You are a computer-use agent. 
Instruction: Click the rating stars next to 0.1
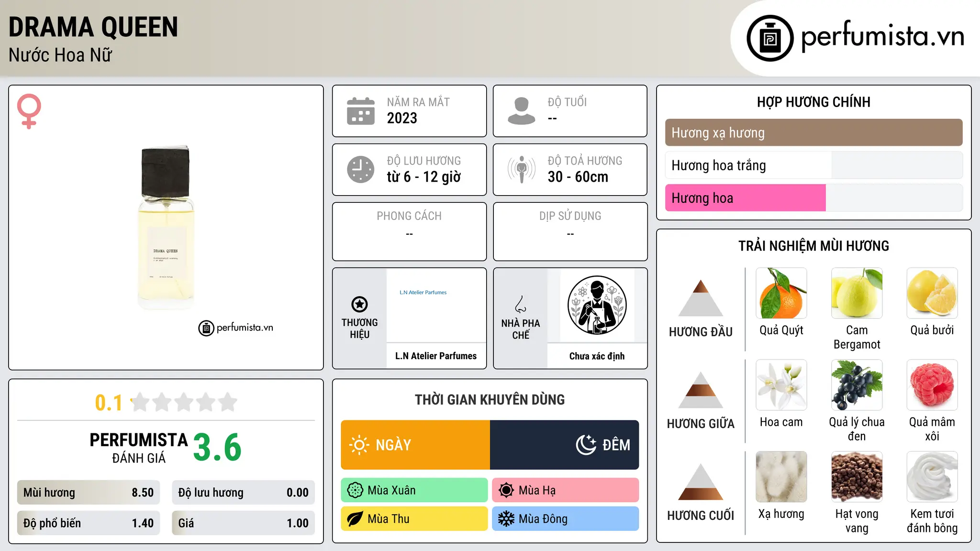pyautogui.click(x=184, y=402)
